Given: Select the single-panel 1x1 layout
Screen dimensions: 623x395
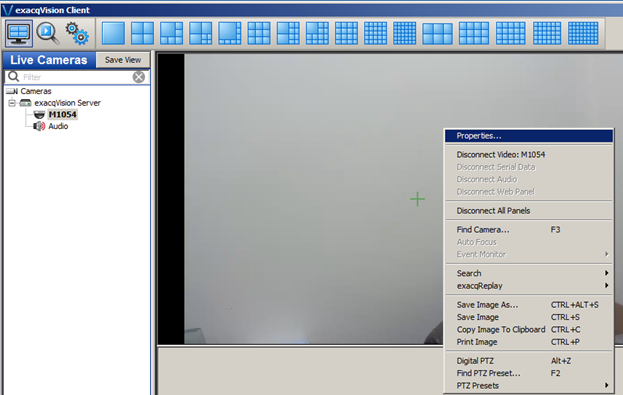Looking at the screenshot, I should click(113, 33).
